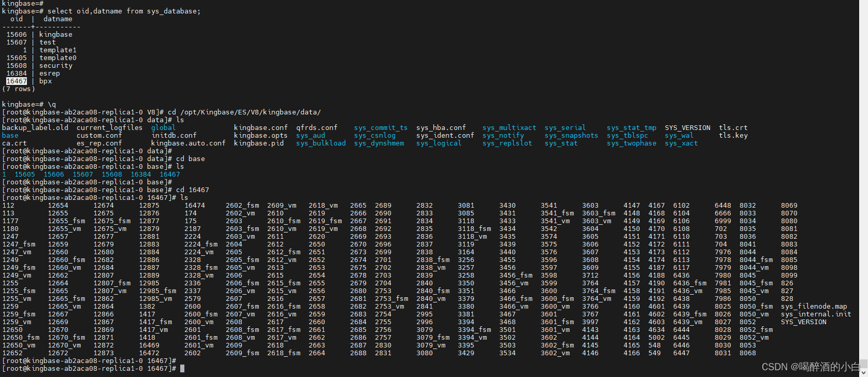Click the '(7 rows)' result summary
This screenshot has width=868, height=377.
(19, 89)
